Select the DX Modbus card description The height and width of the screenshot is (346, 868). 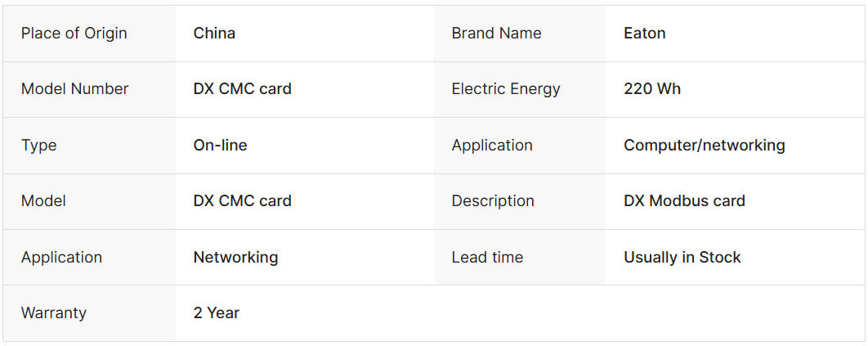pos(684,201)
